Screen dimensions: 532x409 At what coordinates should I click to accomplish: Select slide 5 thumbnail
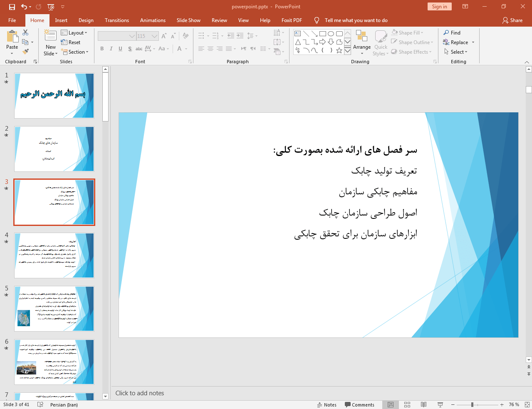[x=54, y=308]
